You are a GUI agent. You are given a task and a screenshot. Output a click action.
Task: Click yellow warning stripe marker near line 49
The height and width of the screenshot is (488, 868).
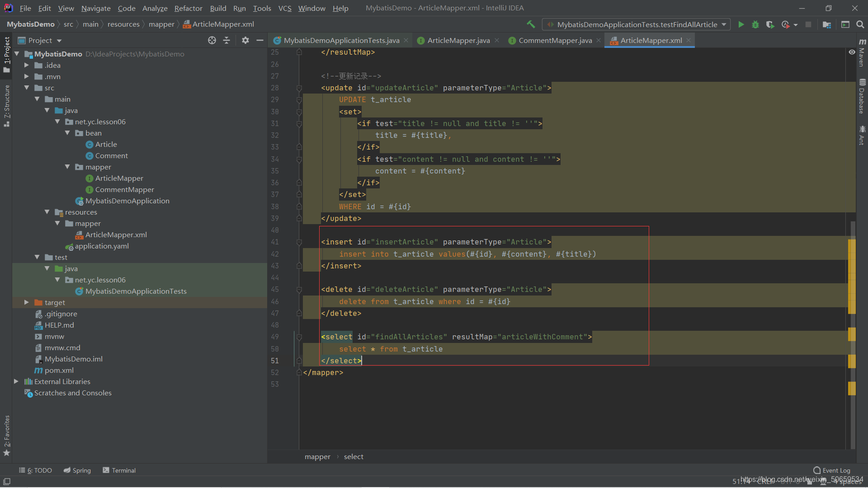[852, 334]
